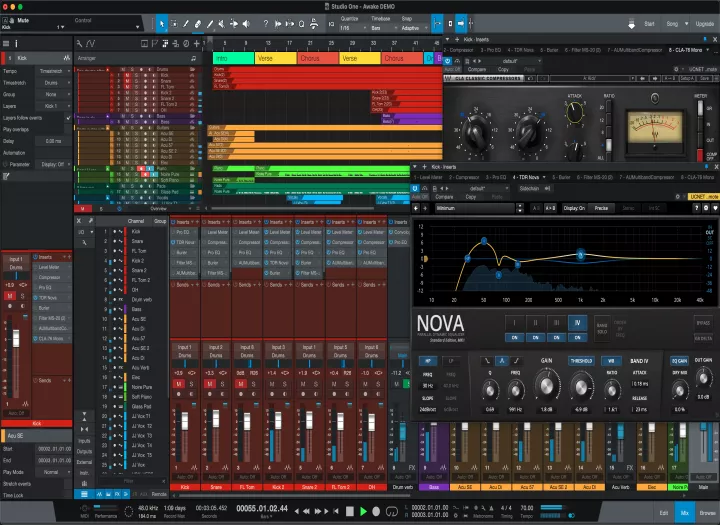
Task: Expand the Song dropdown arrow
Action: [686, 24]
